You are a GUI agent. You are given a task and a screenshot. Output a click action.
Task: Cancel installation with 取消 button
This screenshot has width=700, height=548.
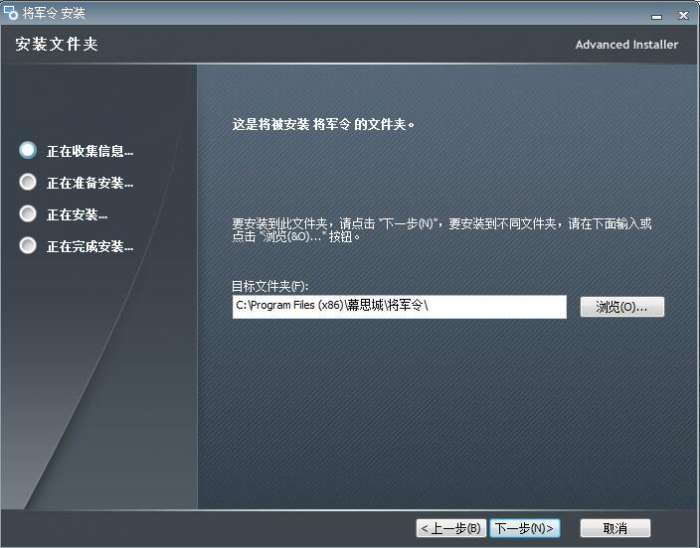(615, 528)
